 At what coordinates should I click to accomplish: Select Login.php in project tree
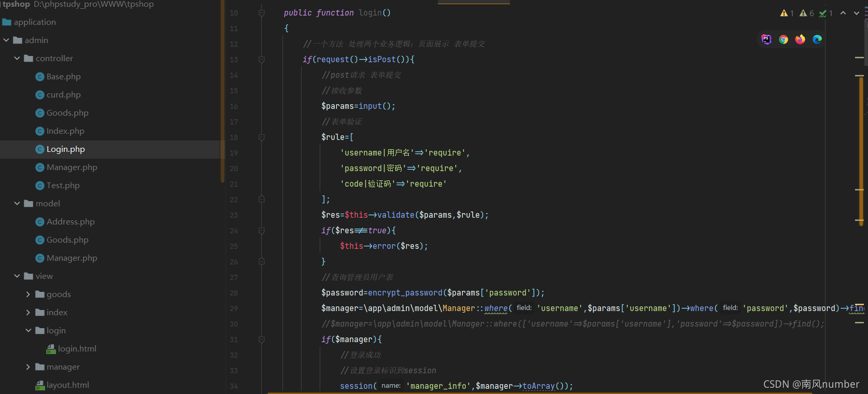(66, 149)
